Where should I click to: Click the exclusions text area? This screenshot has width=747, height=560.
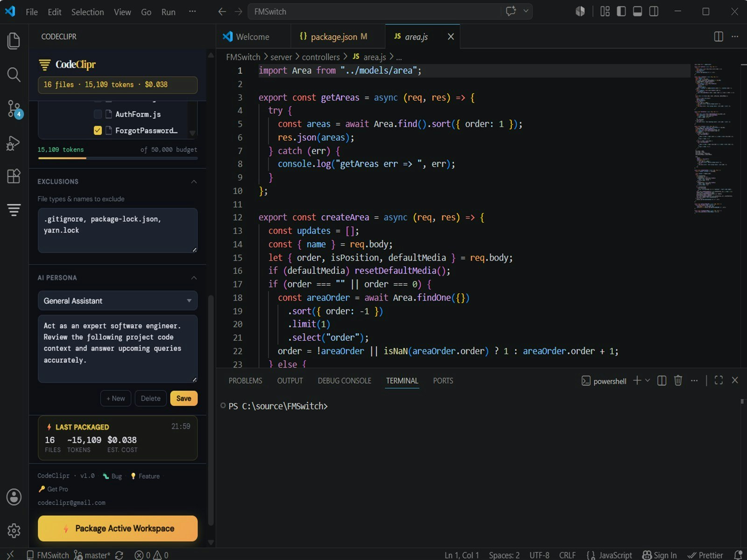(x=118, y=231)
